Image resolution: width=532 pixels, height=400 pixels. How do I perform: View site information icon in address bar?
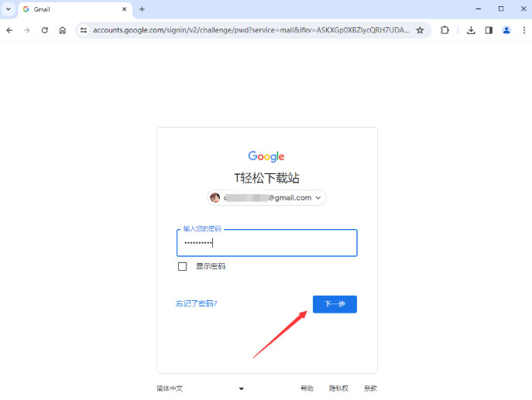pos(84,30)
